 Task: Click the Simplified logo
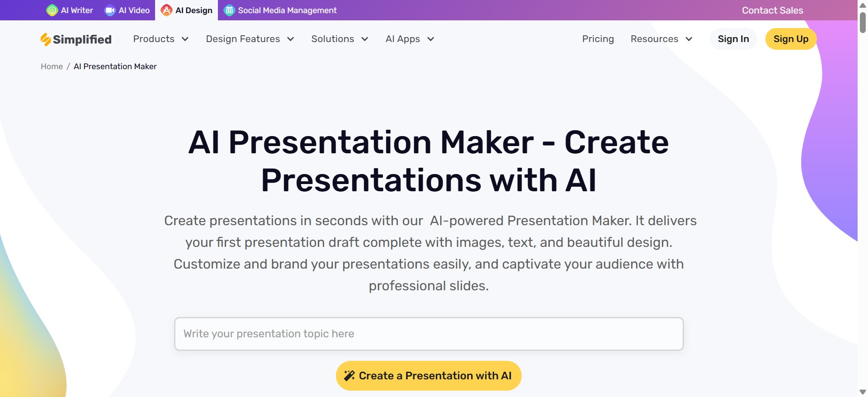[x=76, y=39]
